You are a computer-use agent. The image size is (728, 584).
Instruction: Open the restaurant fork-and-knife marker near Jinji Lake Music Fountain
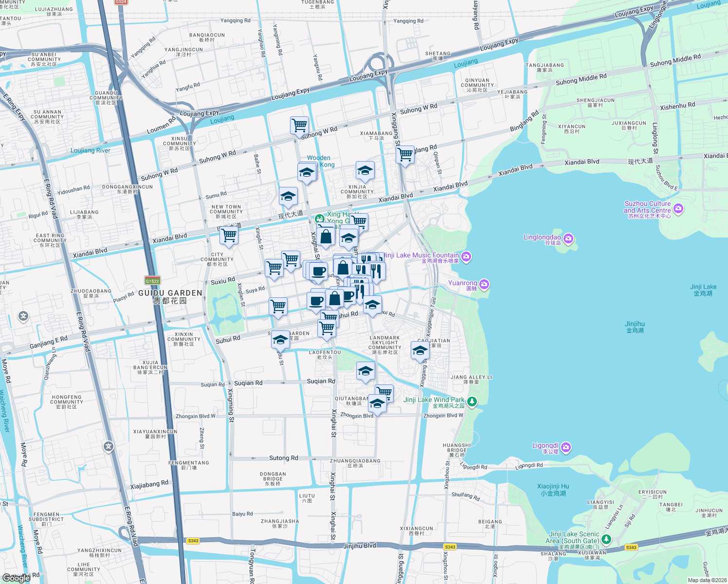click(x=377, y=270)
